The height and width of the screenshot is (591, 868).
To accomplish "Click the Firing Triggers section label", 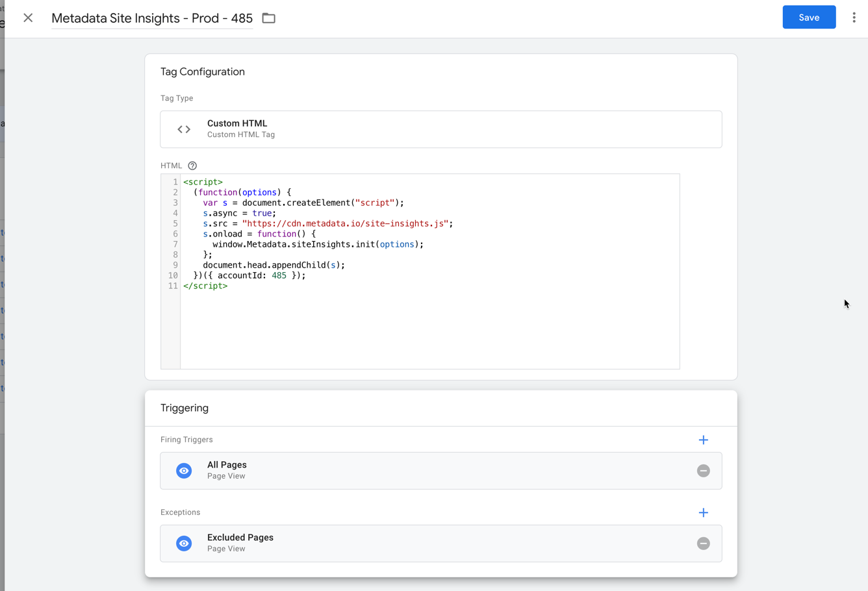I will pyautogui.click(x=186, y=440).
